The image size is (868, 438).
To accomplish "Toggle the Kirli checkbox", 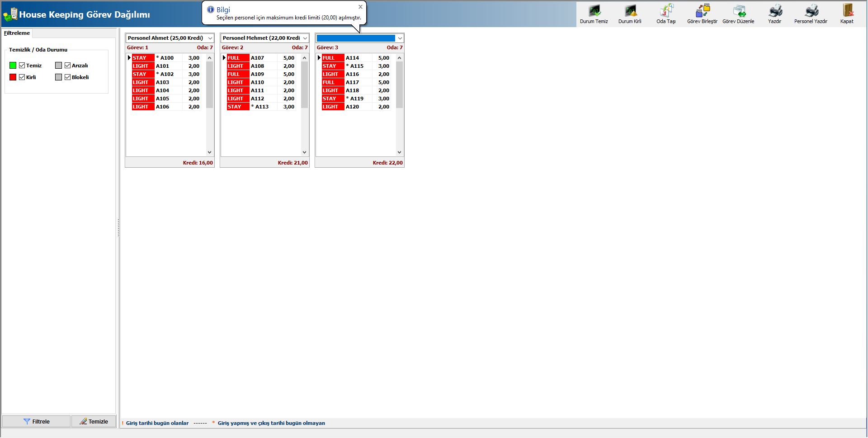I will tap(22, 77).
